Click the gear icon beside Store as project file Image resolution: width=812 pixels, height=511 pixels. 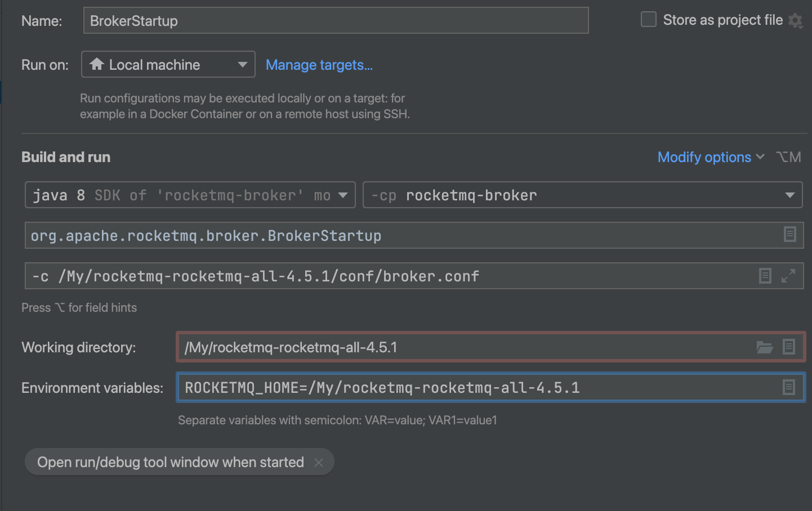pyautogui.click(x=795, y=21)
